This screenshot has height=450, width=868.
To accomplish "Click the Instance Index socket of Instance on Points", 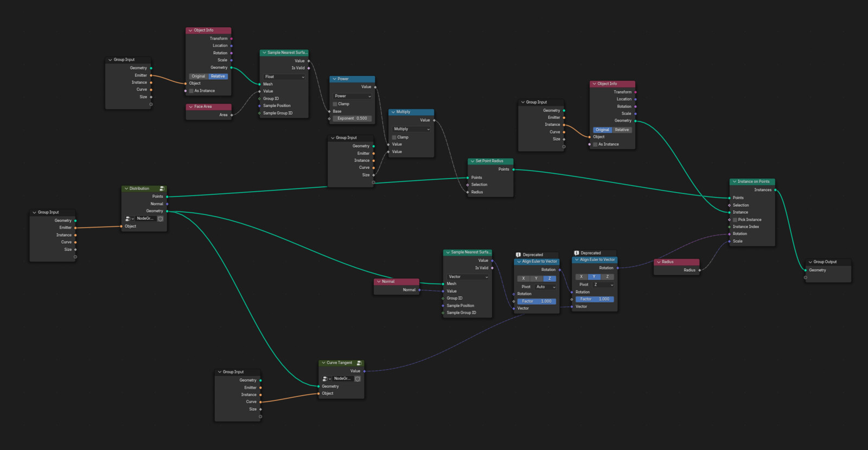I will [729, 227].
